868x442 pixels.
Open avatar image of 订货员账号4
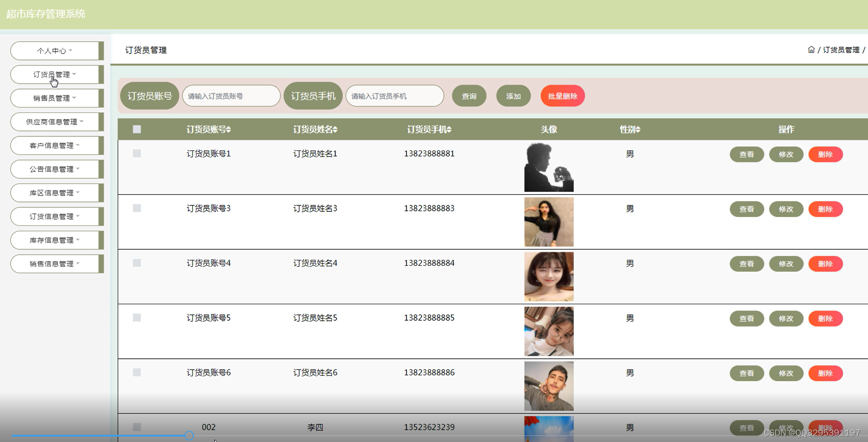pos(549,276)
